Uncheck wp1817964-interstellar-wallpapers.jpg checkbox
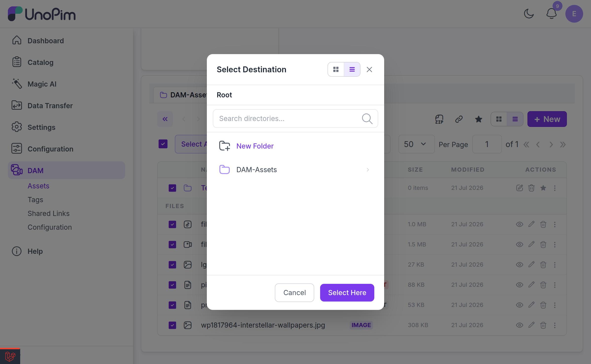591x364 pixels. tap(172, 325)
